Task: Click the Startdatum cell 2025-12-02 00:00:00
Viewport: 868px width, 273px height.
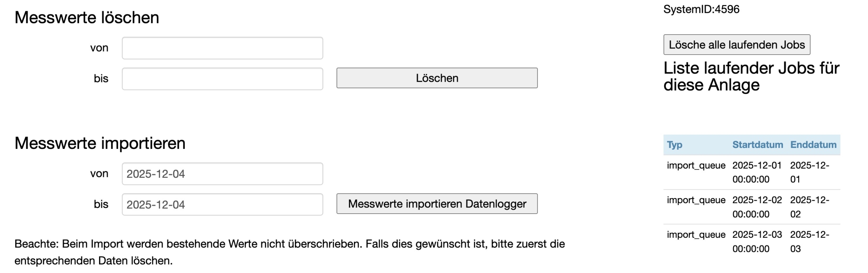Action: click(757, 207)
